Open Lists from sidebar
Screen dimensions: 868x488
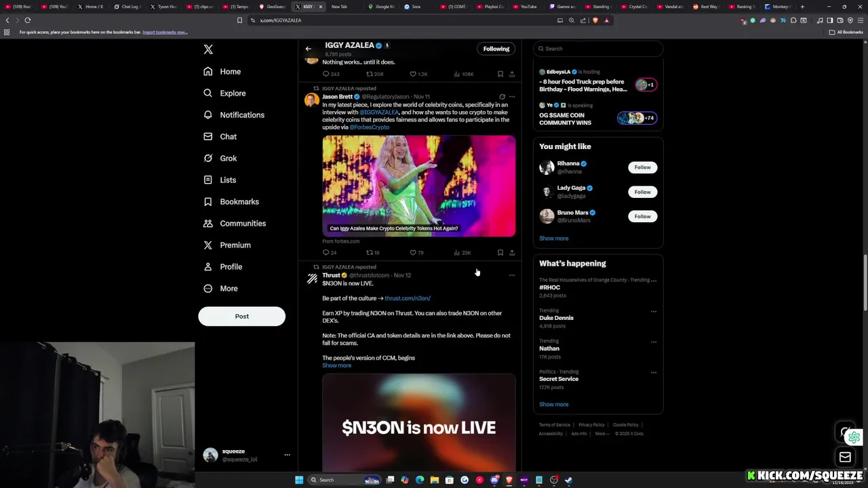point(220,180)
